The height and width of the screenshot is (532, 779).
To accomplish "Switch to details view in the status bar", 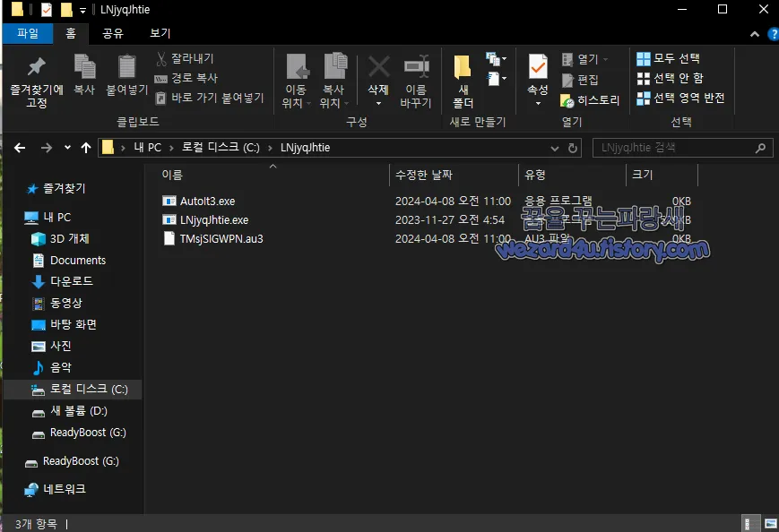I will click(x=751, y=523).
